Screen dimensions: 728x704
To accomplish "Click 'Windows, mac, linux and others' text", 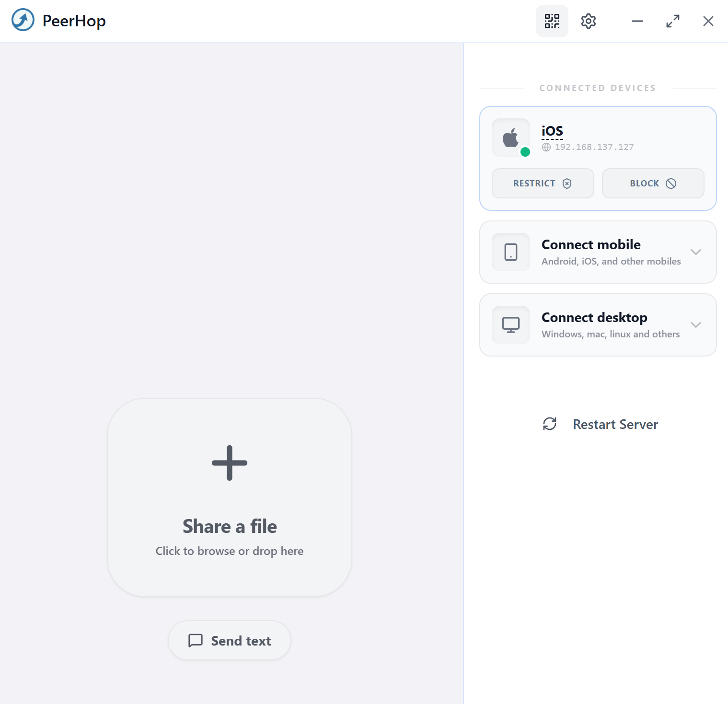I will [x=611, y=334].
